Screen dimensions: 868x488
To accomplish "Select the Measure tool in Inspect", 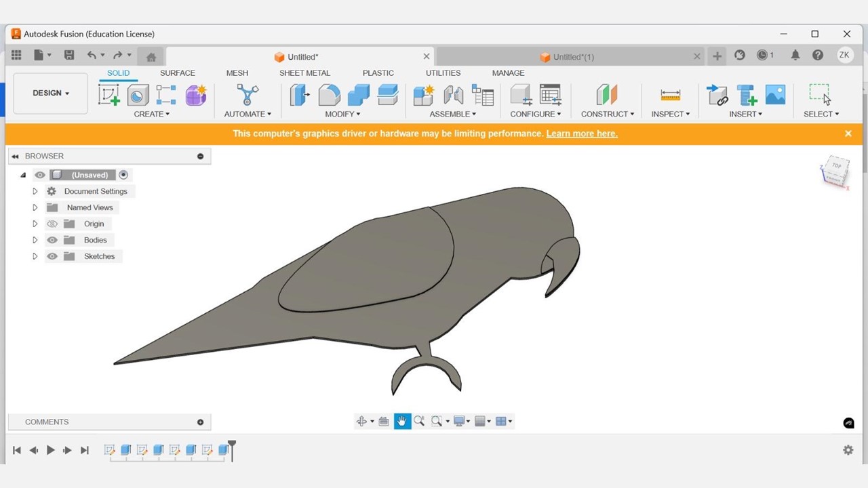I will (670, 95).
